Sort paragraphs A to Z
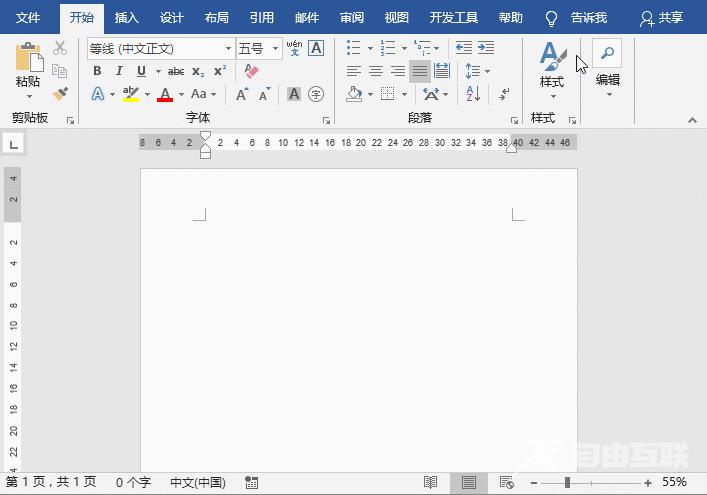The width and height of the screenshot is (707, 495). 473,94
